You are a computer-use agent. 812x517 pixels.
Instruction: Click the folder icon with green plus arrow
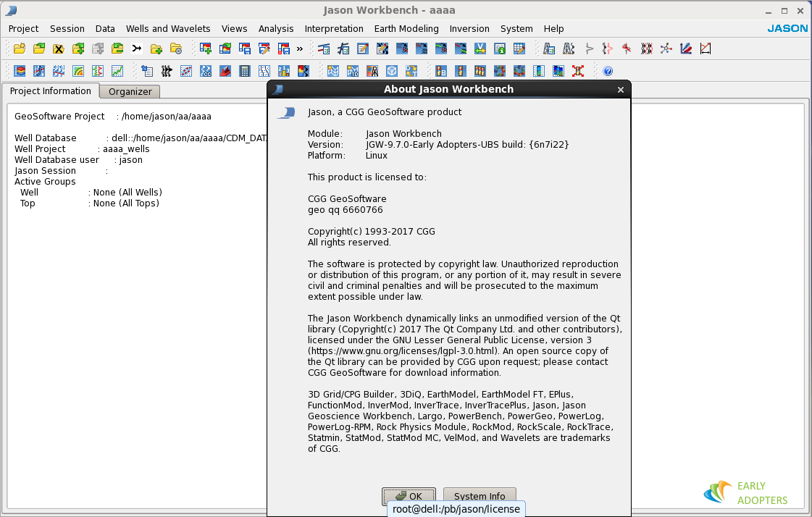coord(78,49)
